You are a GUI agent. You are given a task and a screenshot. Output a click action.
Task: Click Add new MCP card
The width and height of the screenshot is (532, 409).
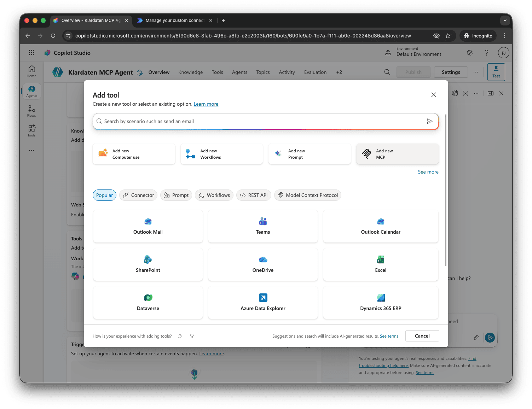(398, 154)
